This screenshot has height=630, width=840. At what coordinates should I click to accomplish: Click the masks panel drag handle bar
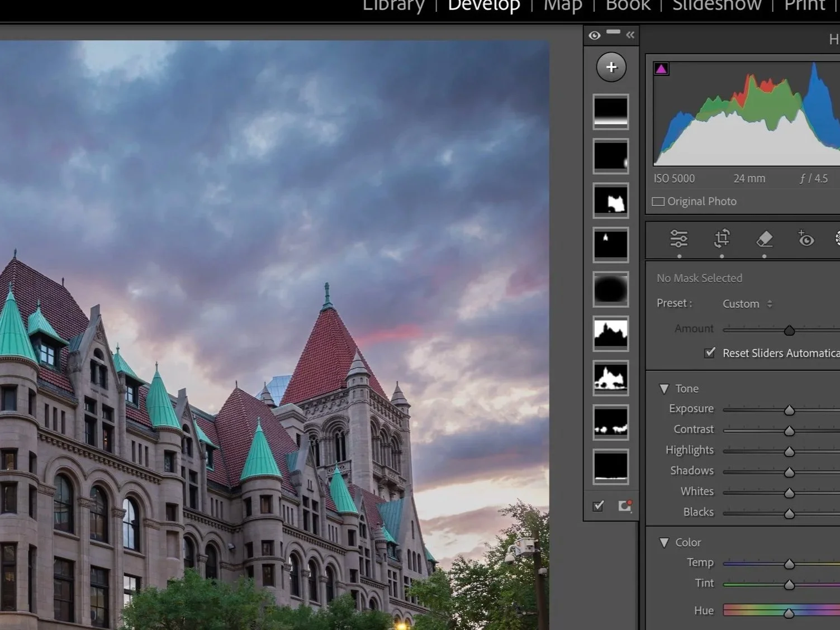click(613, 32)
